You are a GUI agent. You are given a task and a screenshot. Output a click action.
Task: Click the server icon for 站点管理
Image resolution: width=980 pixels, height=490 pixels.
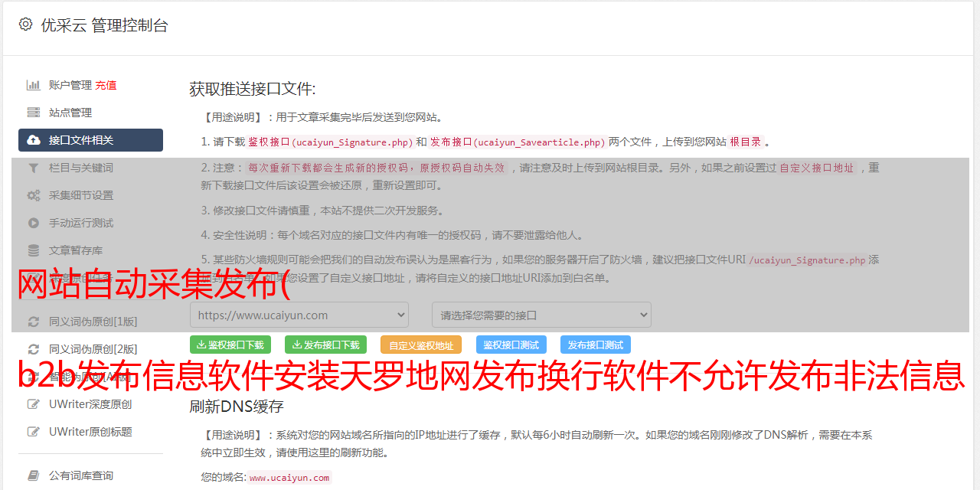pyautogui.click(x=34, y=113)
